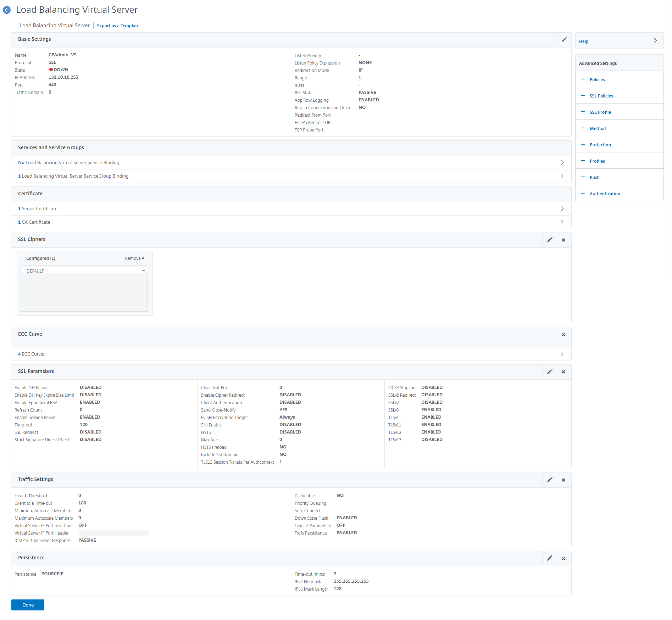Add Protection from Advanced Settings
Screen dimensions: 672x620
(600, 145)
